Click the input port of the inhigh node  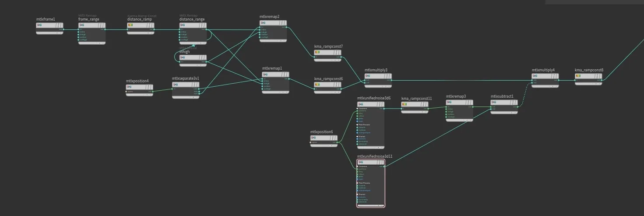pyautogui.click(x=179, y=62)
